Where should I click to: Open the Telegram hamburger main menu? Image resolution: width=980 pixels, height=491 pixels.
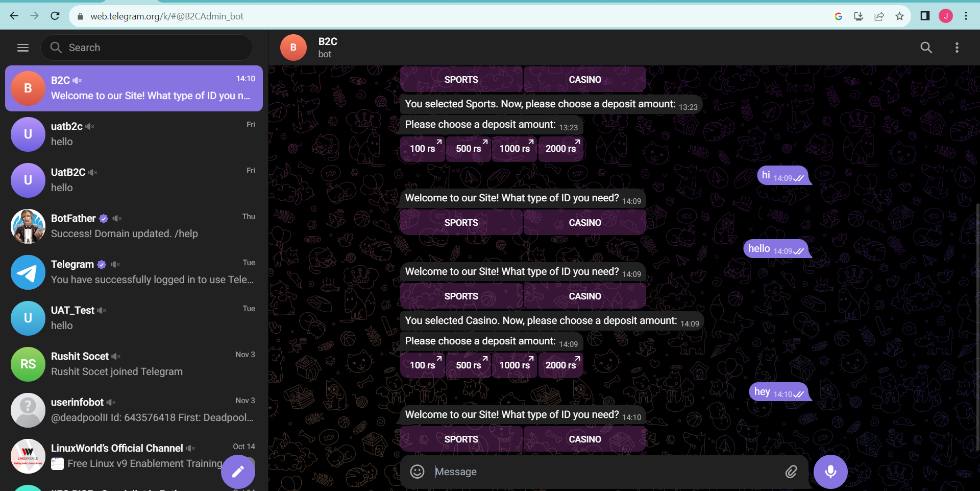(23, 48)
